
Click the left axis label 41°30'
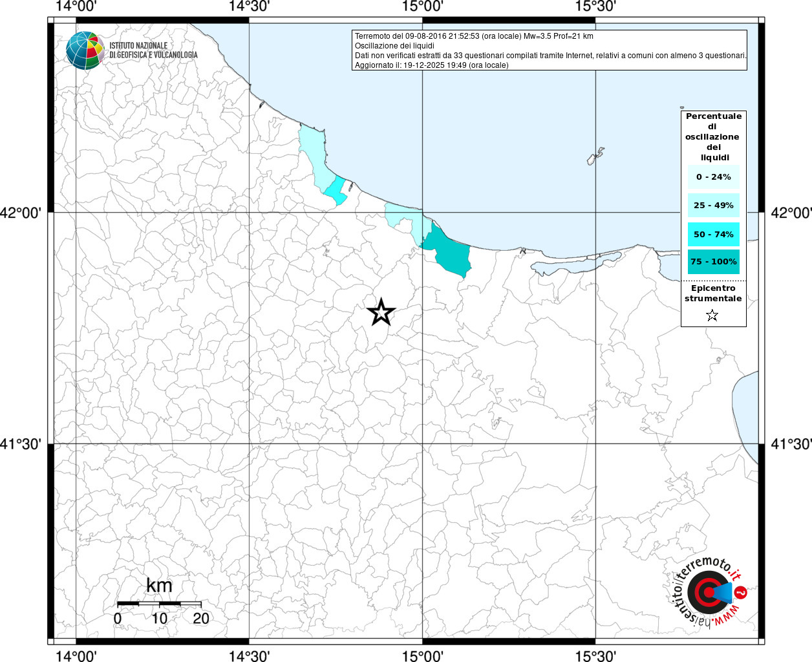(21, 444)
